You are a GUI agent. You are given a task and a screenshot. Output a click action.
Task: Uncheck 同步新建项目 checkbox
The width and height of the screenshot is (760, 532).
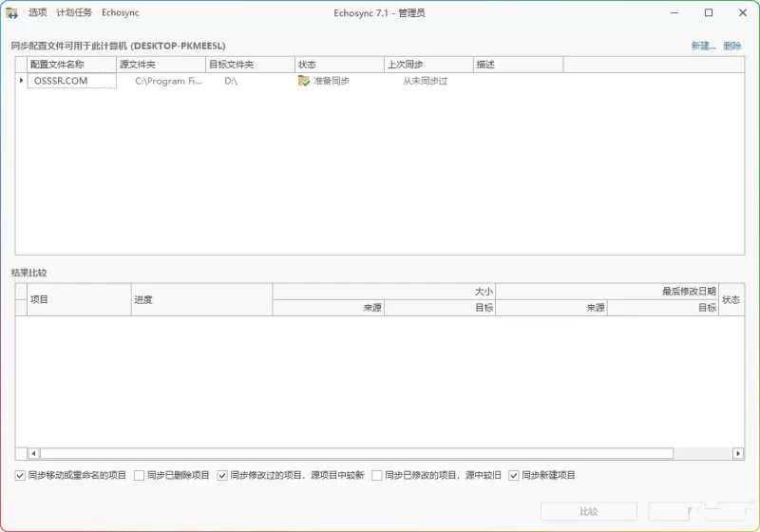click(513, 475)
